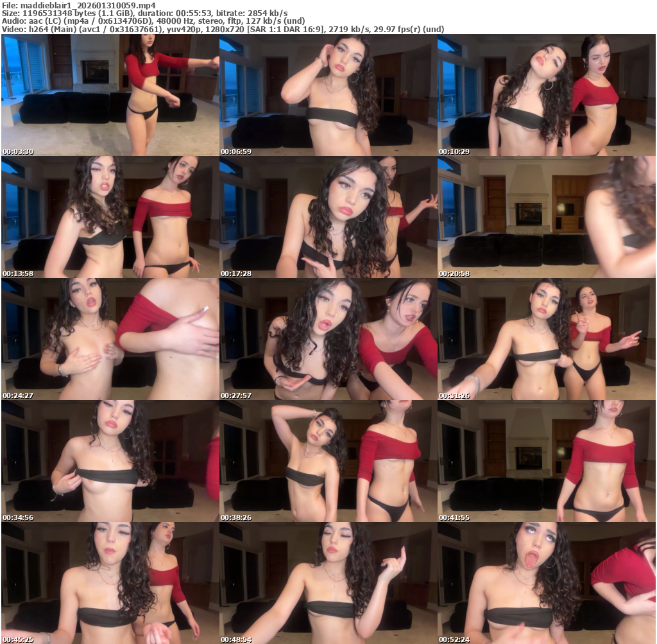
Task: Select the 00:48:54 preview frame
Action: [x=328, y=583]
